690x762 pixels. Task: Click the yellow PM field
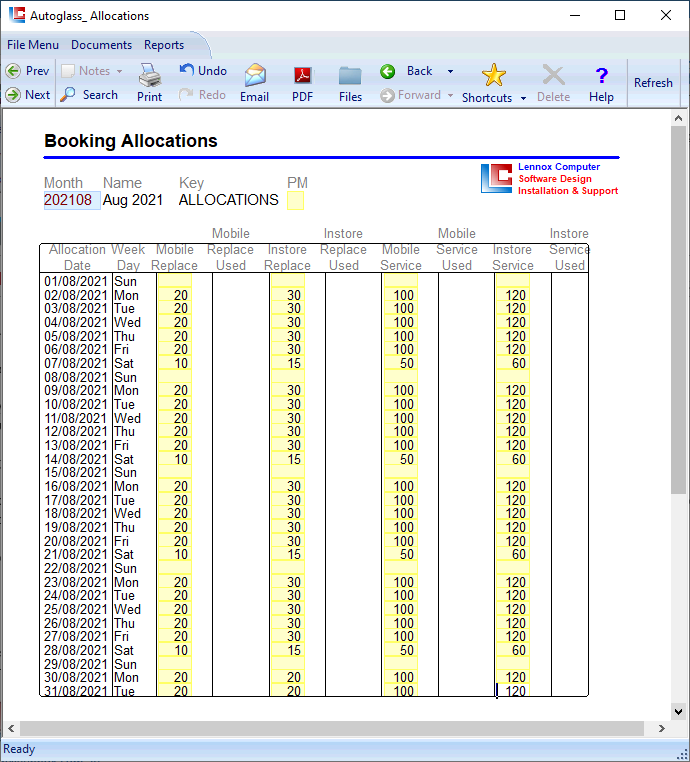point(295,200)
